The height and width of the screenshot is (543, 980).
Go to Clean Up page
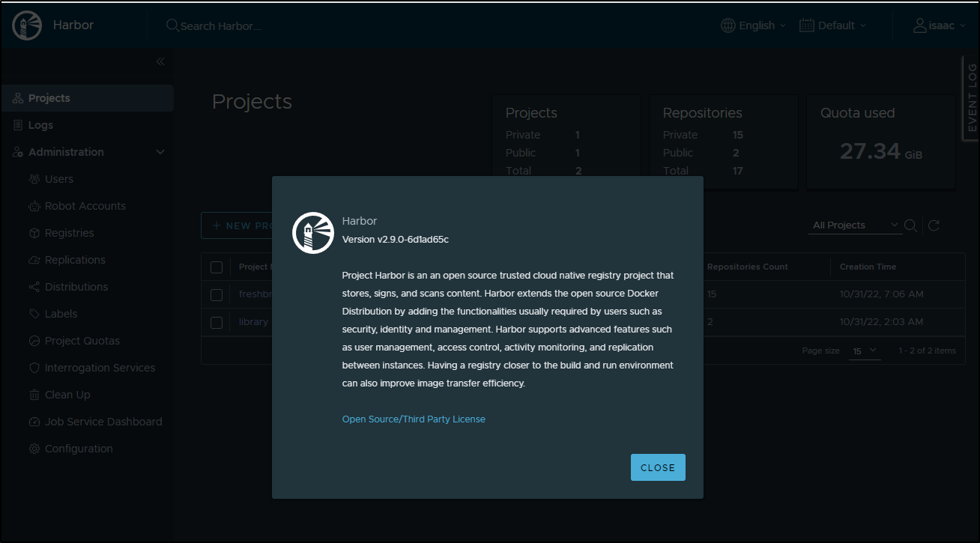(67, 395)
